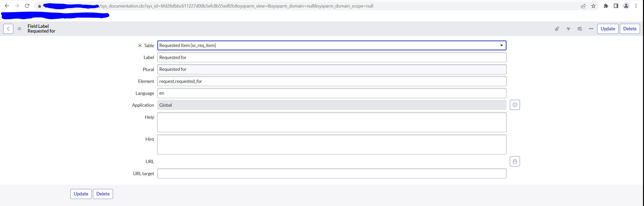Screen dimensions: 644x206
Task: Click the Update button in the header
Action: (x=608, y=29)
